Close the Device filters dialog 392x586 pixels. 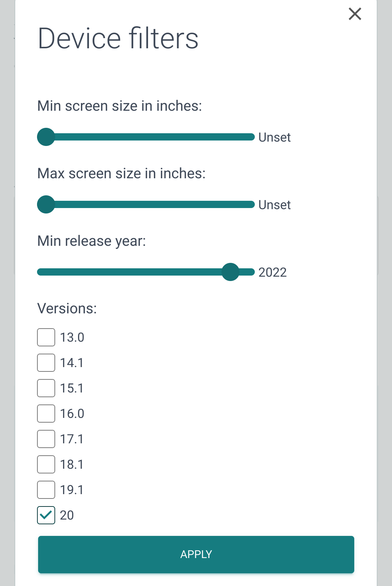point(355,14)
